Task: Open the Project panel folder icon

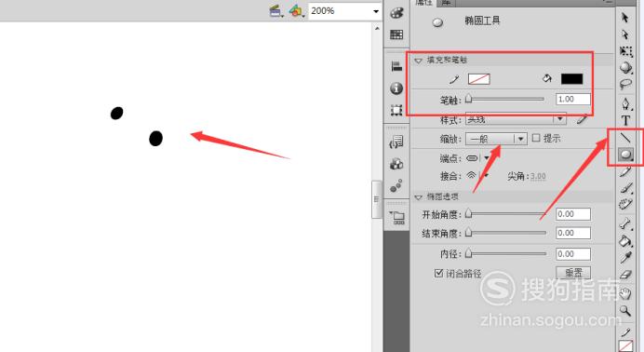Action: [397, 217]
